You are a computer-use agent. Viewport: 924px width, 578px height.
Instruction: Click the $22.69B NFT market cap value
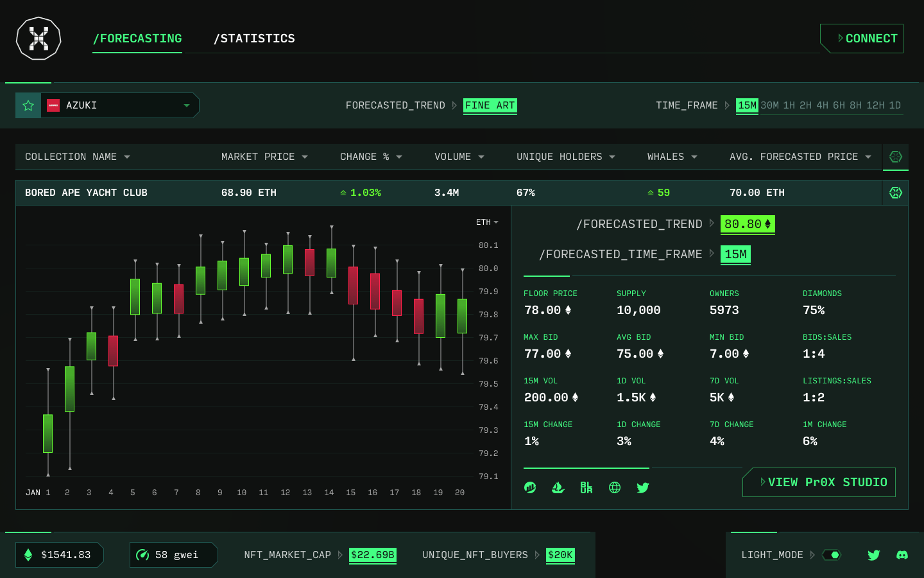coord(372,555)
